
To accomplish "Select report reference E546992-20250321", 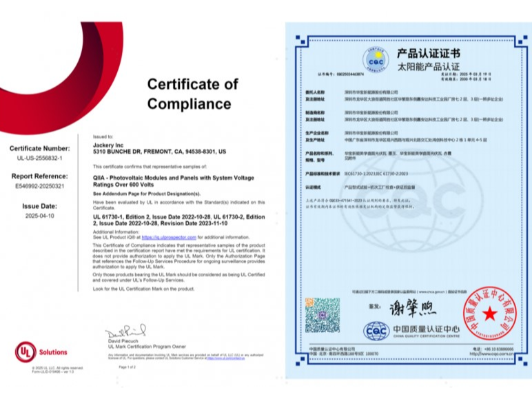I will [40, 186].
